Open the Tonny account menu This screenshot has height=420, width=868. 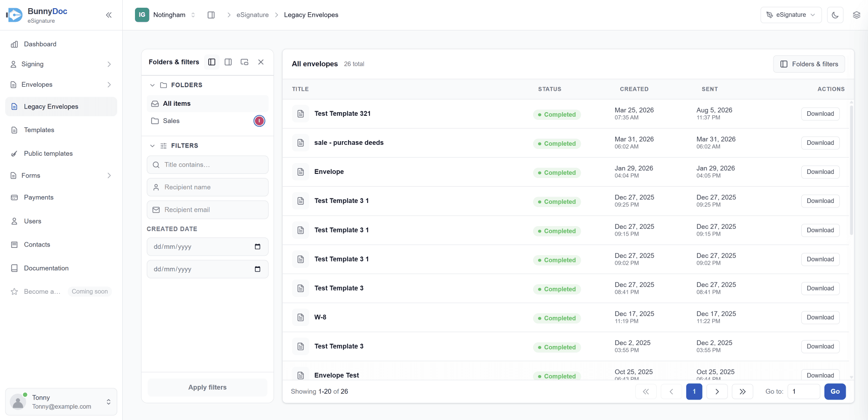click(61, 402)
